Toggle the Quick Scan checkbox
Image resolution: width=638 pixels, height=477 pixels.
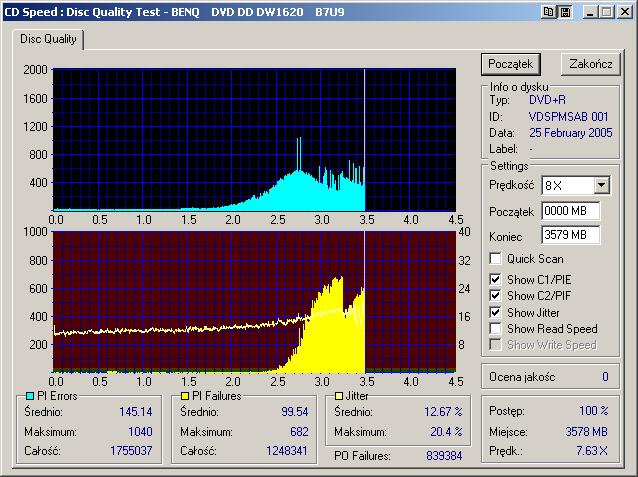(495, 259)
